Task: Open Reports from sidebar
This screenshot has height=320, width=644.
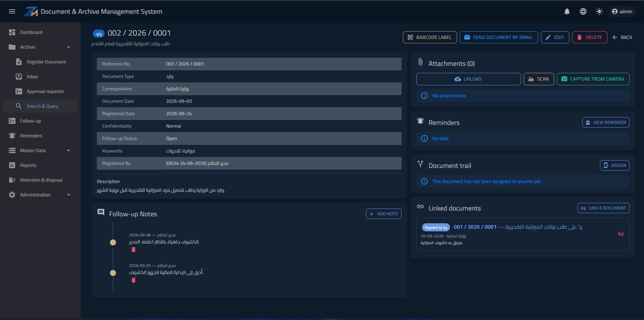Action: (x=40, y=165)
